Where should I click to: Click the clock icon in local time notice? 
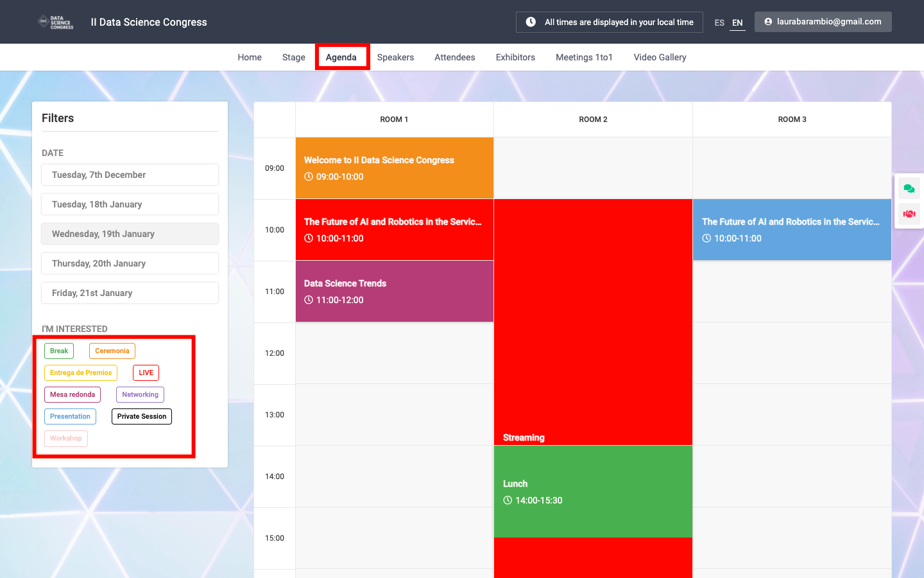tap(531, 22)
